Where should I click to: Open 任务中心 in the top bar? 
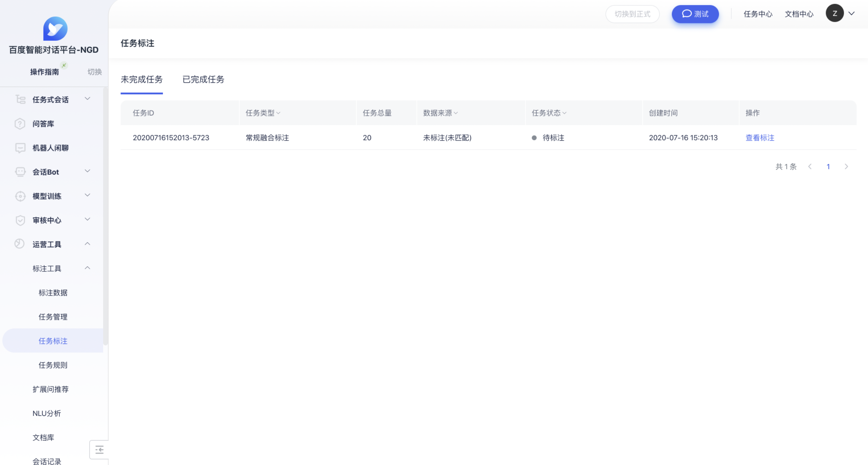tap(758, 14)
